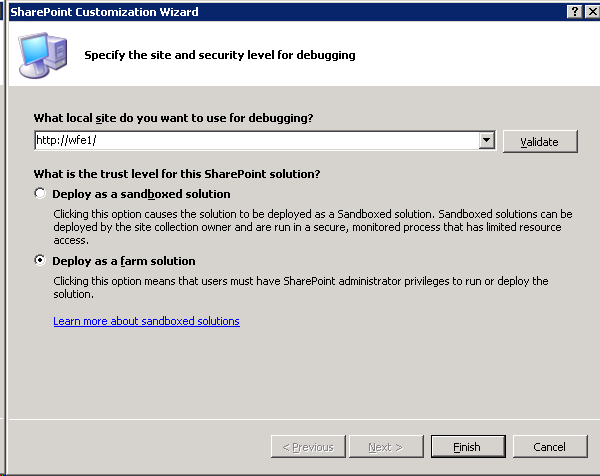Click the Finish button

(468, 446)
